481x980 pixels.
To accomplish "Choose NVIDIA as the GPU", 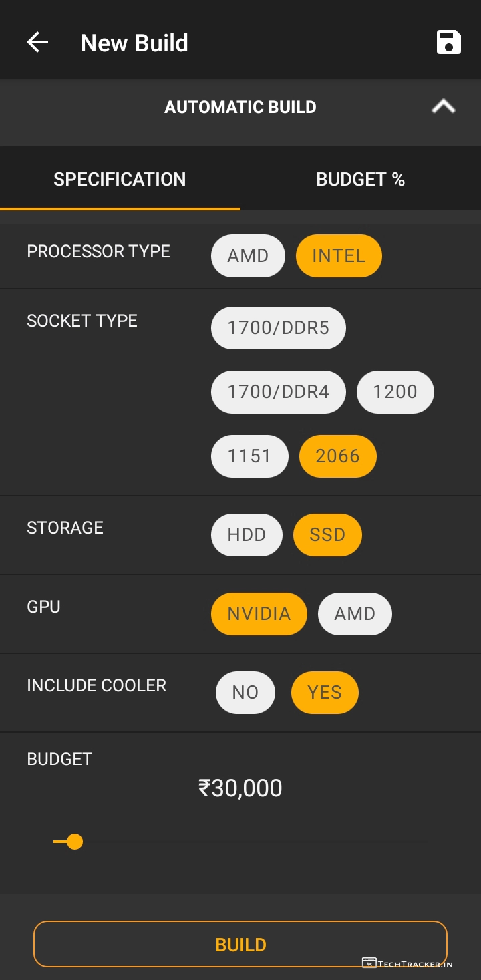I will pyautogui.click(x=259, y=614).
